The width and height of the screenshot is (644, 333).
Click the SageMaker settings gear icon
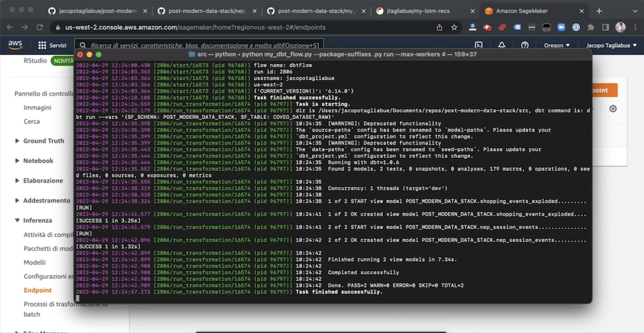(x=613, y=109)
